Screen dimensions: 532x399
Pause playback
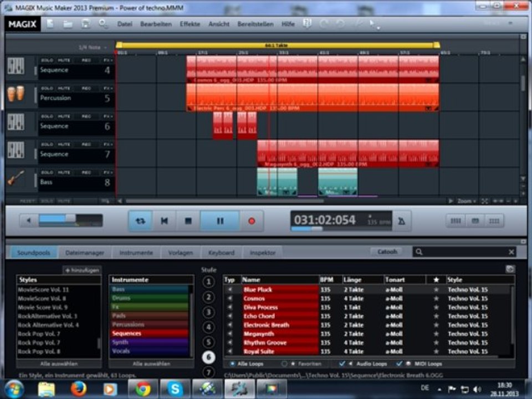point(220,221)
